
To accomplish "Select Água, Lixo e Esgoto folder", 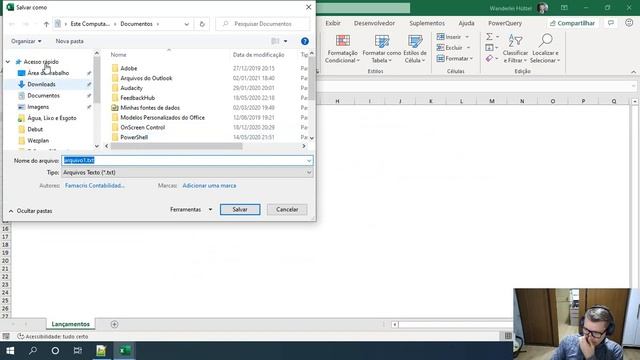I will 52,118.
